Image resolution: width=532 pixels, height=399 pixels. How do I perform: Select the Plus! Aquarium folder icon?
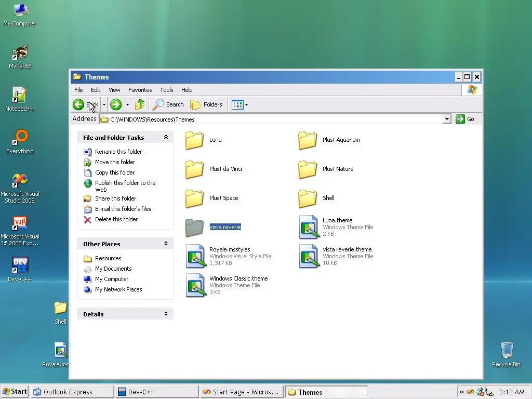[308, 140]
